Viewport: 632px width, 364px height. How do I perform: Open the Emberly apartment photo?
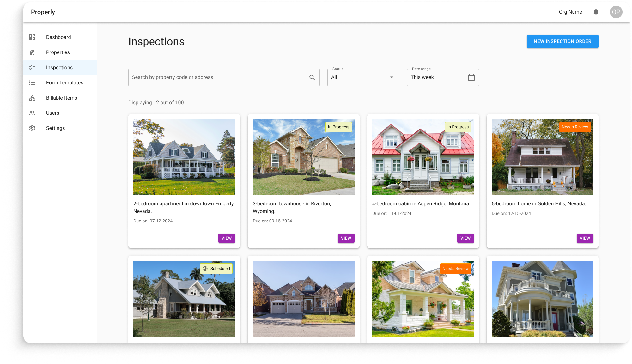184,157
